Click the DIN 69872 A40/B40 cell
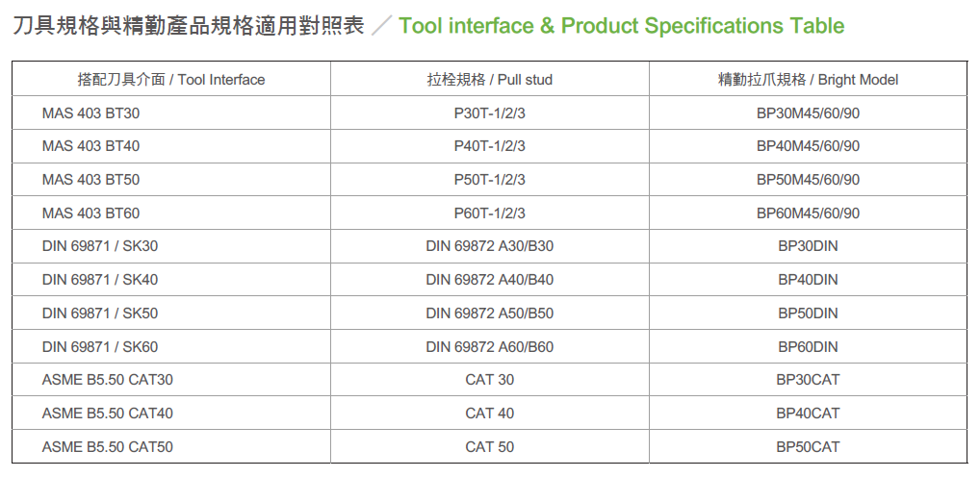The width and height of the screenshot is (980, 477). (489, 280)
